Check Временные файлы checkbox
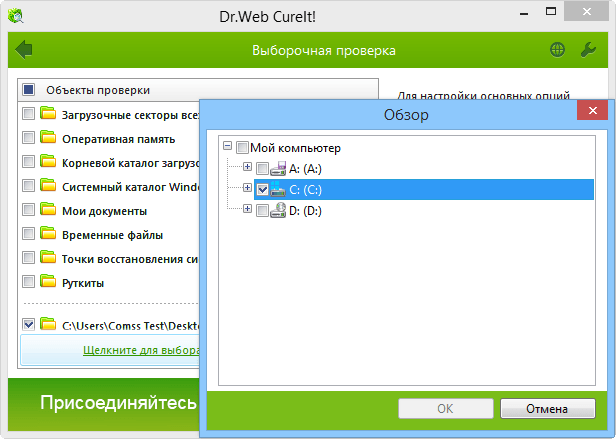This screenshot has width=616, height=439. click(x=28, y=234)
